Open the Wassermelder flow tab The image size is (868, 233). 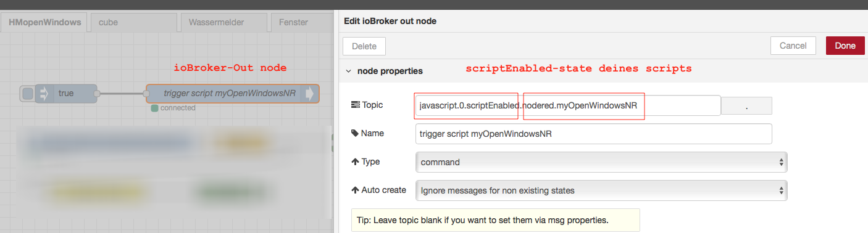point(223,22)
